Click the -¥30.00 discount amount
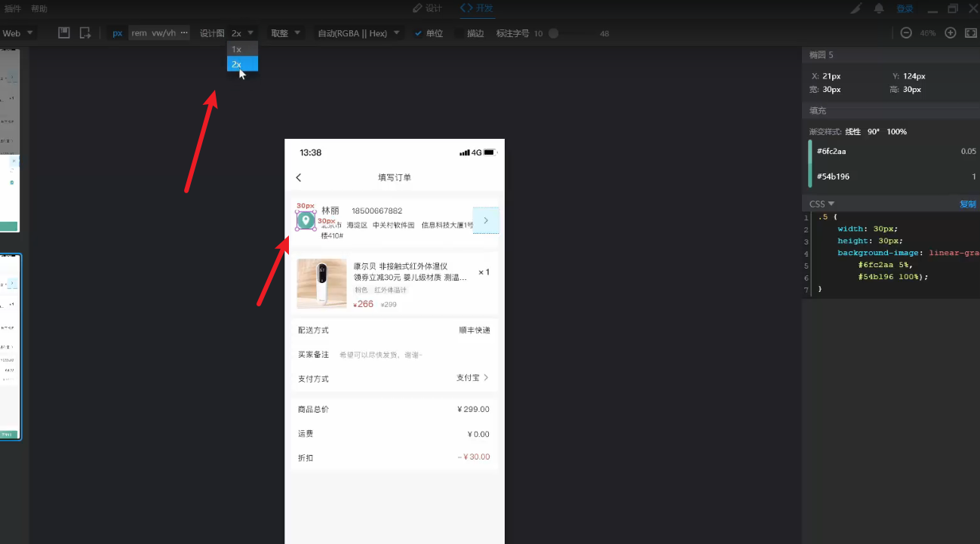Viewport: 980px width, 544px height. (474, 457)
